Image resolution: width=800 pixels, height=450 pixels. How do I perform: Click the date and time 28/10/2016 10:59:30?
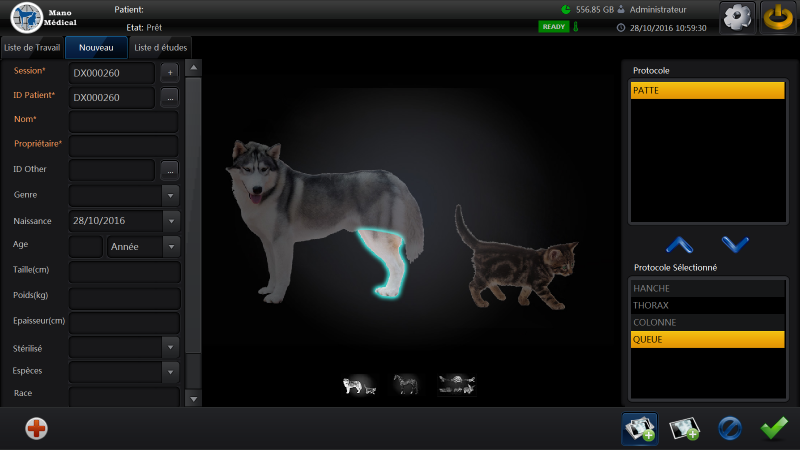coord(668,28)
